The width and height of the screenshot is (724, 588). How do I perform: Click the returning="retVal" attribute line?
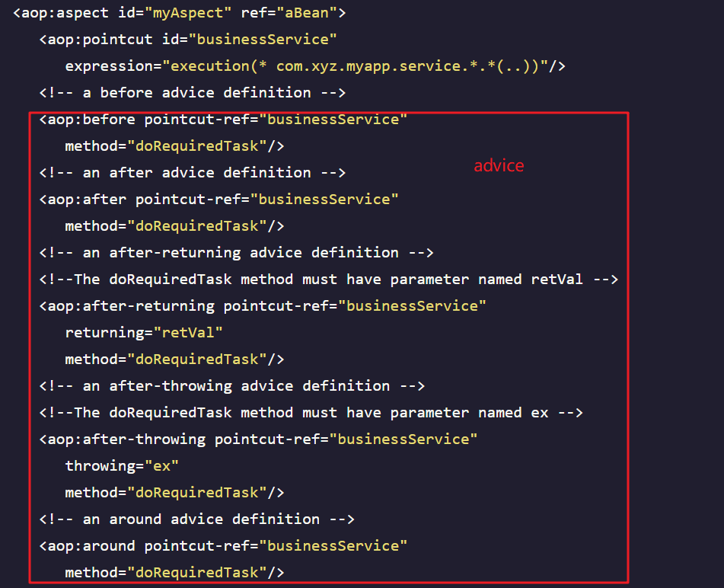[144, 333]
